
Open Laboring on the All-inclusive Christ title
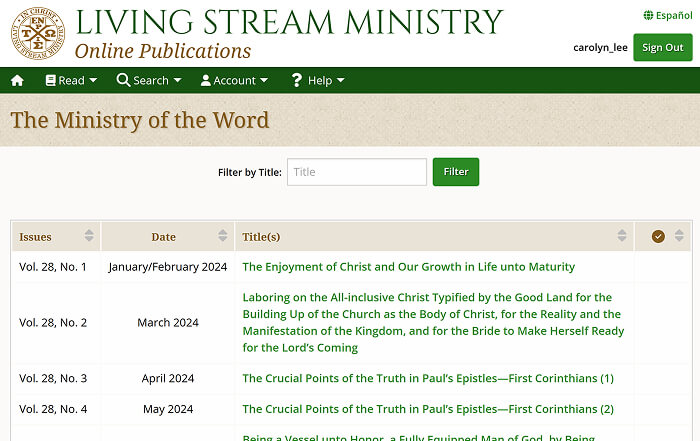click(x=433, y=323)
